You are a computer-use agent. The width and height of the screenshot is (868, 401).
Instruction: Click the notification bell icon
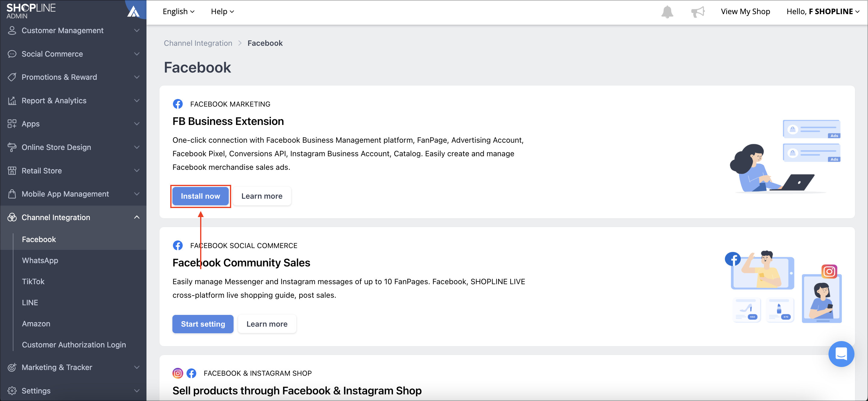(x=667, y=12)
